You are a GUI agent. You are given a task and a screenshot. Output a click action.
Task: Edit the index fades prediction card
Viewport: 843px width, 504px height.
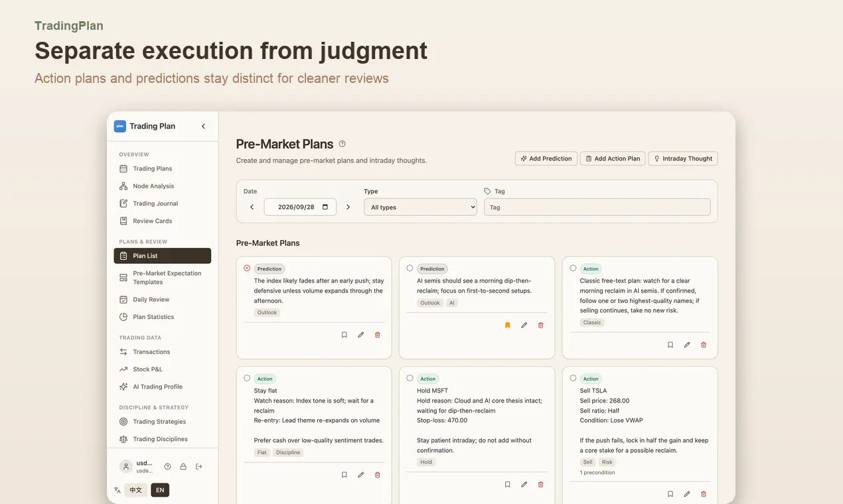[360, 335]
